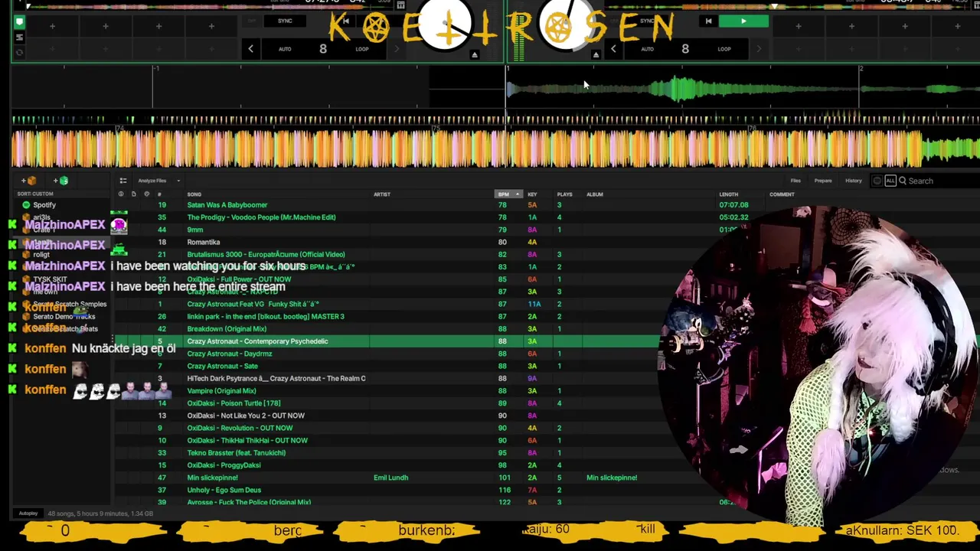Sort by the ALBUM column header
The height and width of the screenshot is (551, 980).
[x=595, y=194]
